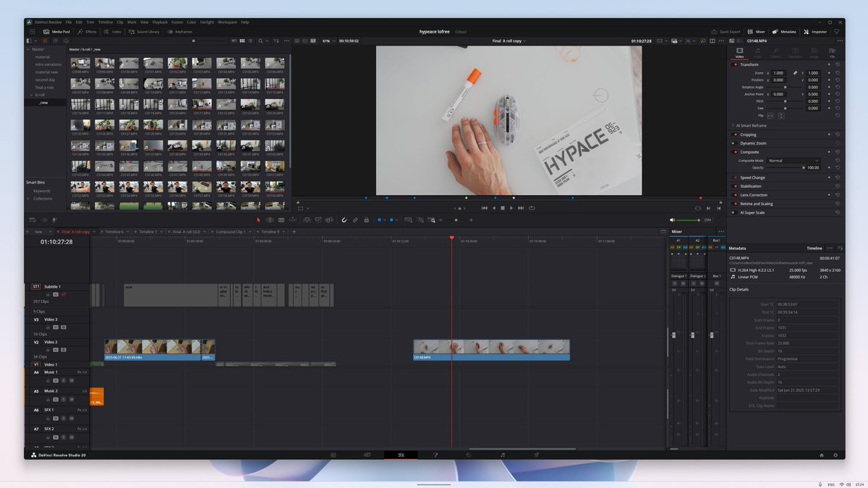Select the C0148.MP4 clip on Video 2
Image resolution: width=868 pixels, height=488 pixels.
(x=492, y=350)
